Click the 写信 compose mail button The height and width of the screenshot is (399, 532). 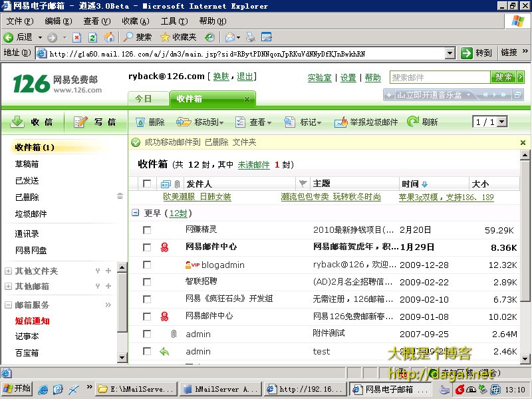[x=95, y=122]
